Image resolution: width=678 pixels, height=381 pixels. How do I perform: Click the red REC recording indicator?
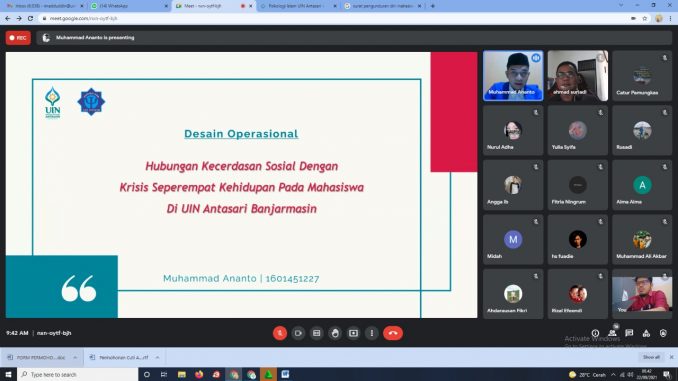18,38
